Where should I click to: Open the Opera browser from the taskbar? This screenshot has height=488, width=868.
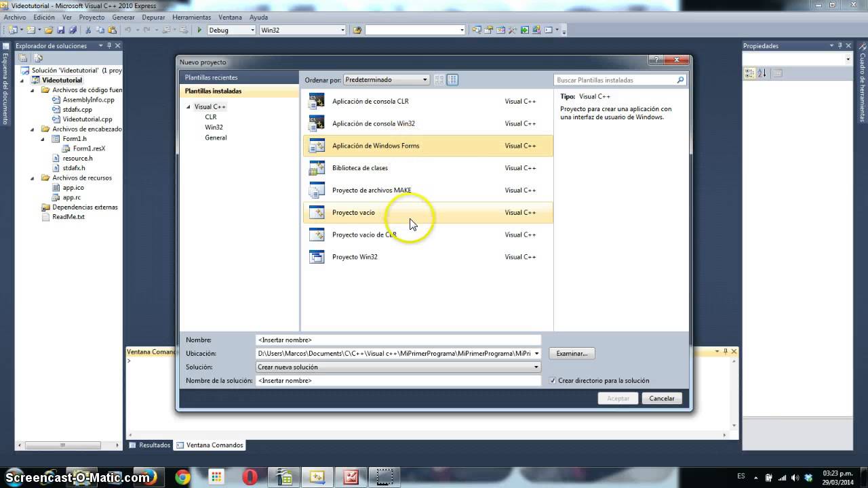(250, 477)
